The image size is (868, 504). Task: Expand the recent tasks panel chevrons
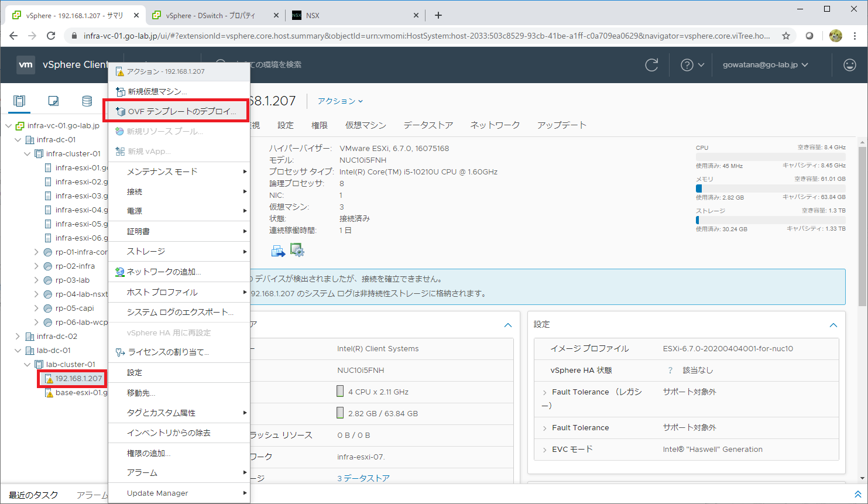point(857,495)
